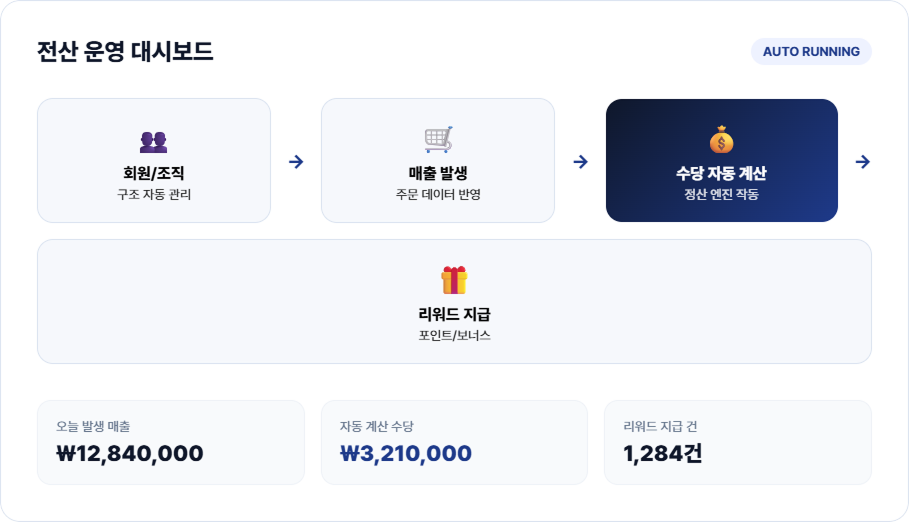This screenshot has height=522, width=909.
Task: Select the 회원/조직 card title
Action: point(154,173)
